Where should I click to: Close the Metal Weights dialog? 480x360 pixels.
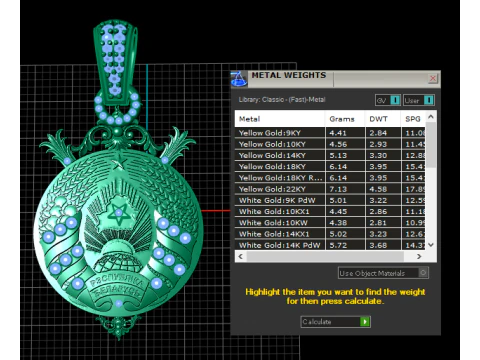point(433,78)
